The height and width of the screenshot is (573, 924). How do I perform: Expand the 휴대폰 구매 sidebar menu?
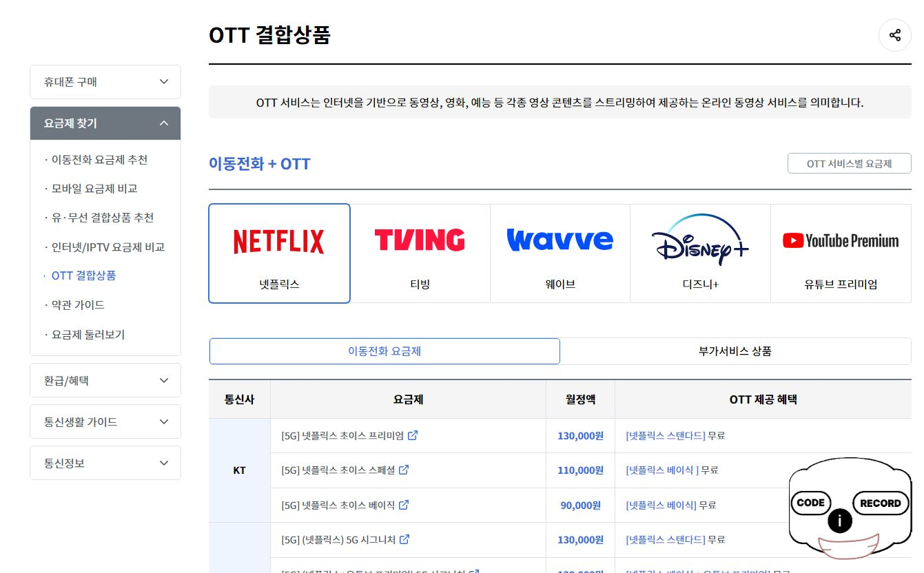[x=105, y=82]
